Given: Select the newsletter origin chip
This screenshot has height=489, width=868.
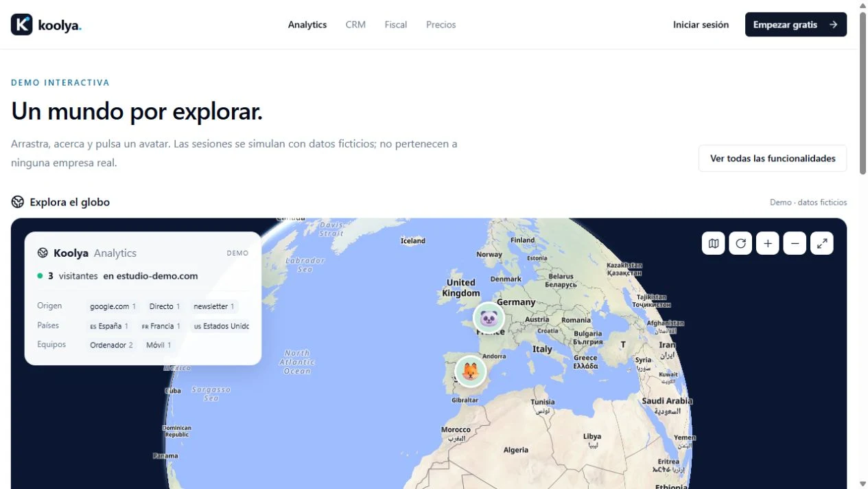Looking at the screenshot, I should coord(214,306).
